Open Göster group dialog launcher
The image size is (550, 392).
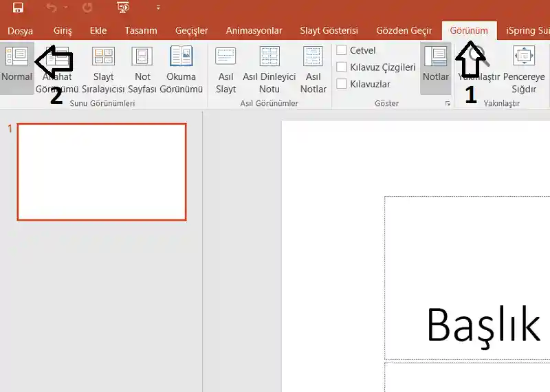[x=448, y=104]
